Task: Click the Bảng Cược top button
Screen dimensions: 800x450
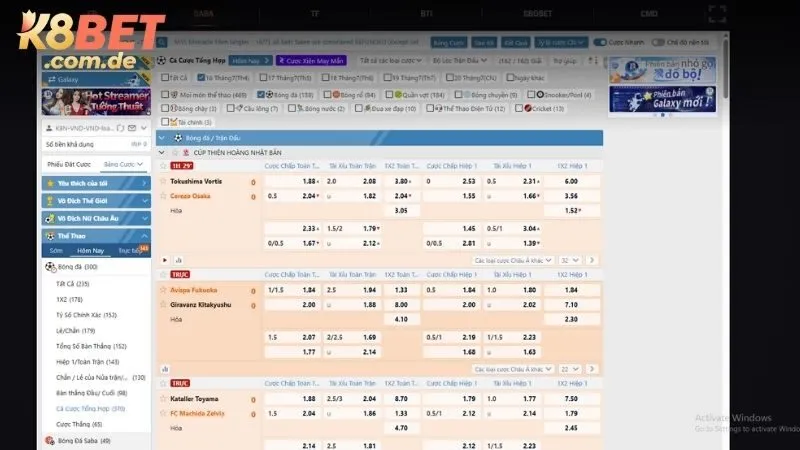Action: click(448, 42)
